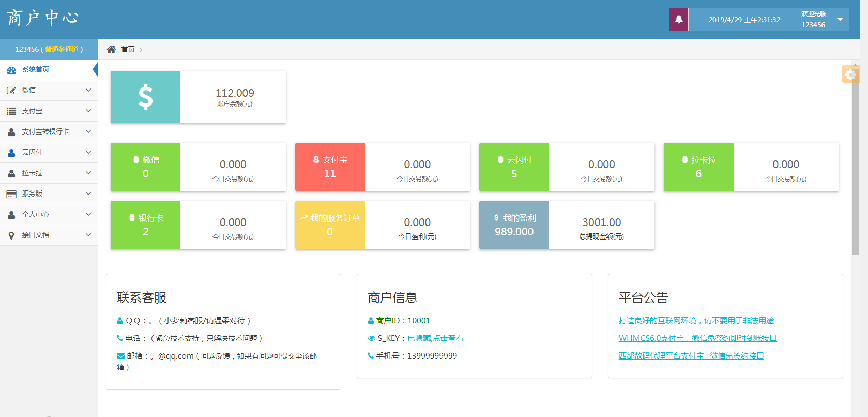Expand the 个人中心 menu chevron
Image resolution: width=868 pixels, height=417 pixels.
click(x=88, y=214)
